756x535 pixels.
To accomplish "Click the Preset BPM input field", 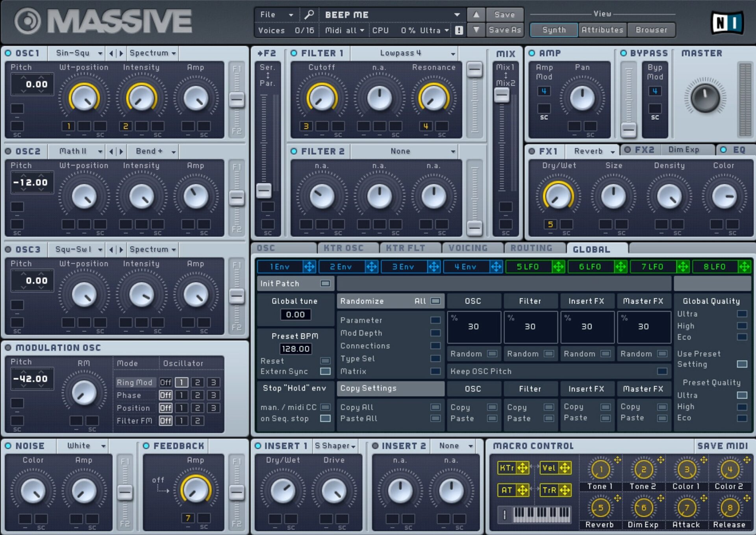I will point(295,347).
